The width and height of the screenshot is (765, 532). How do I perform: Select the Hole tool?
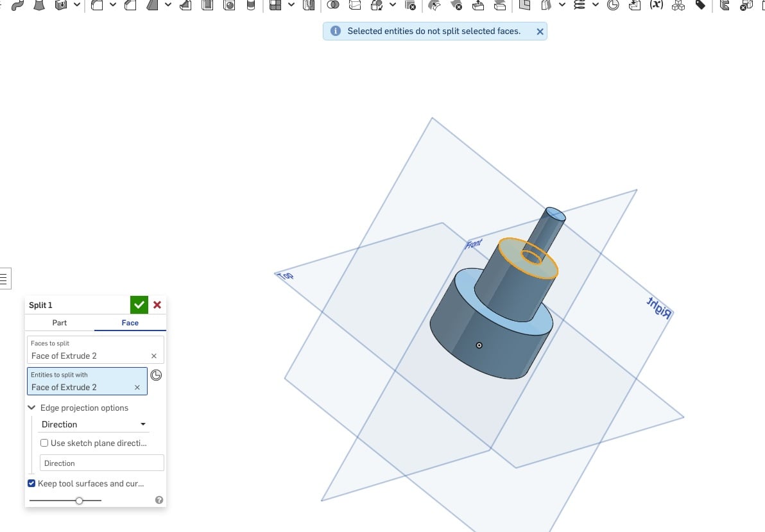coord(229,5)
